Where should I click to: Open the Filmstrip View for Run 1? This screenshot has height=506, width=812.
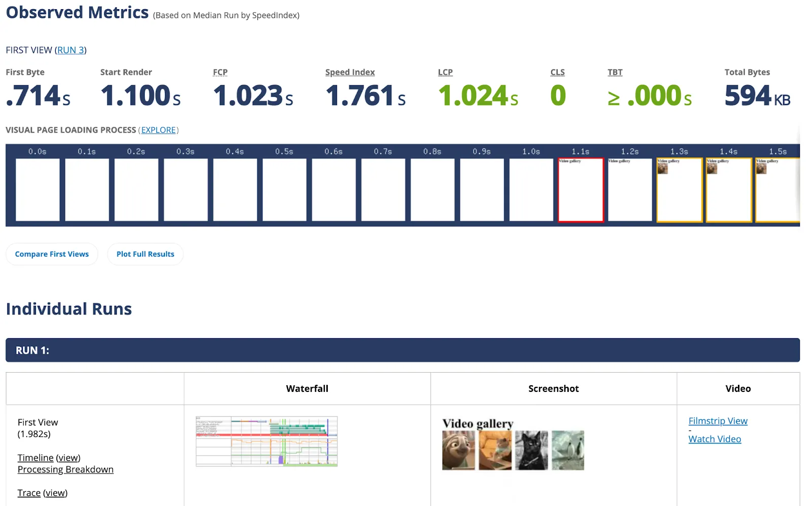718,421
